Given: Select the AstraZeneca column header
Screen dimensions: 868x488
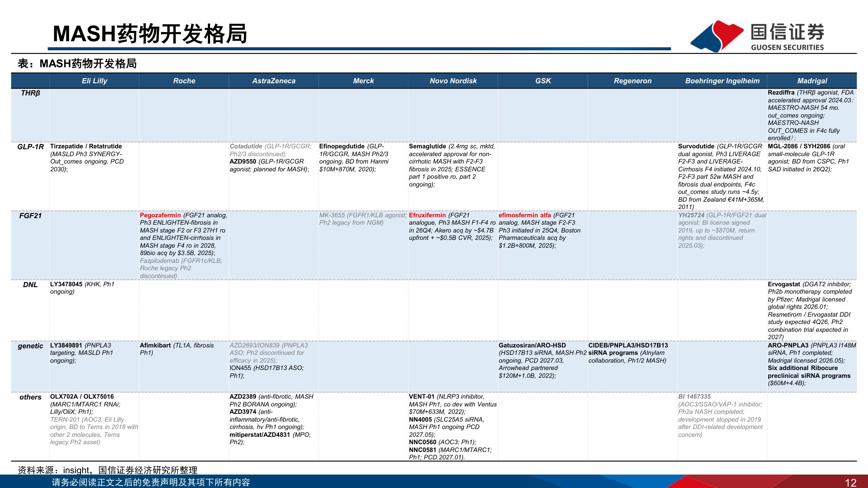Looking at the screenshot, I should [274, 81].
